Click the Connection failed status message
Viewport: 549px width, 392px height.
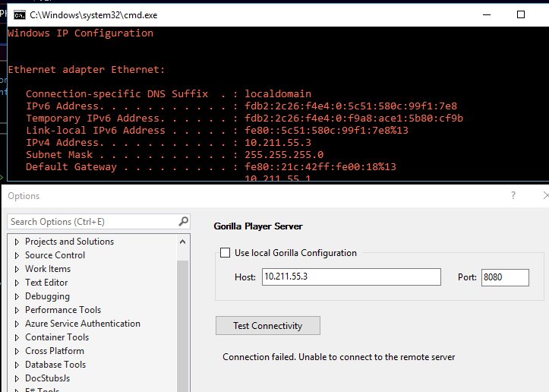tap(339, 357)
